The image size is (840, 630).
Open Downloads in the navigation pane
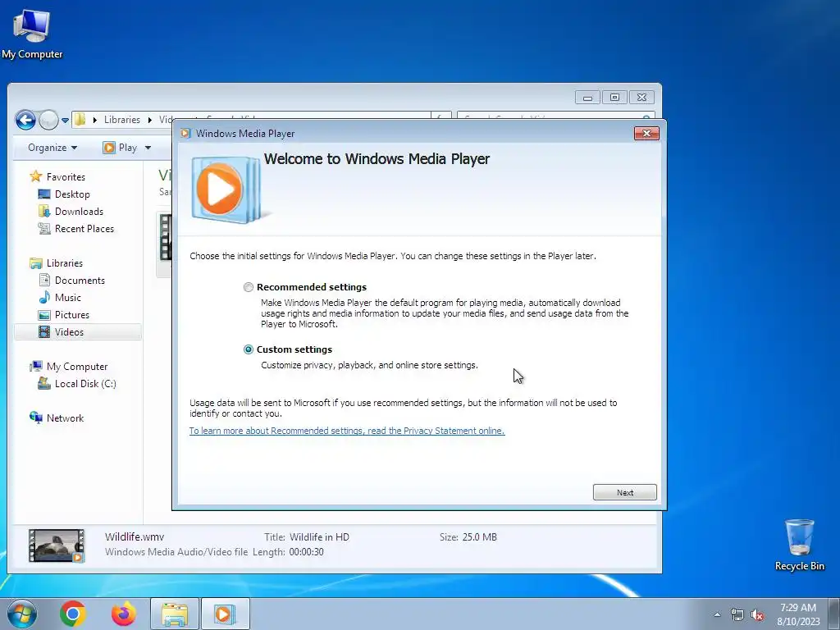[x=79, y=211]
